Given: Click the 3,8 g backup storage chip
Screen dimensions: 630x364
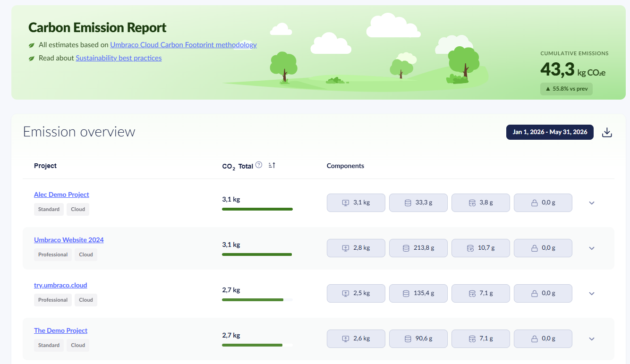Looking at the screenshot, I should (x=481, y=203).
